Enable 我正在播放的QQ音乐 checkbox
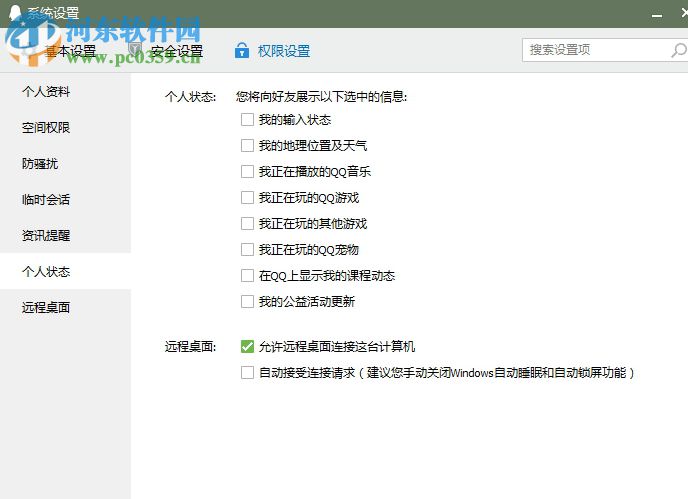Screen dimensions: 688x499 [247, 171]
